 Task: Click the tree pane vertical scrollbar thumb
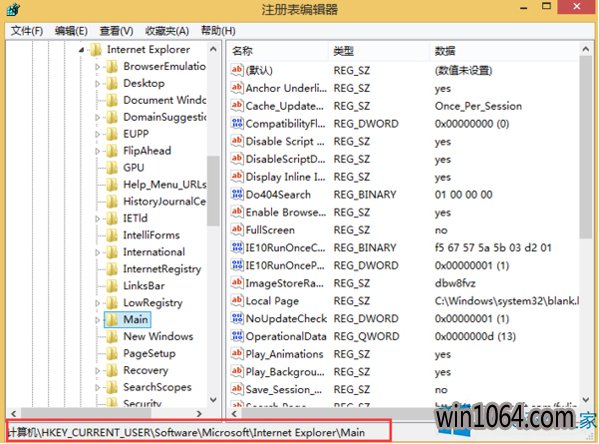coord(214,191)
